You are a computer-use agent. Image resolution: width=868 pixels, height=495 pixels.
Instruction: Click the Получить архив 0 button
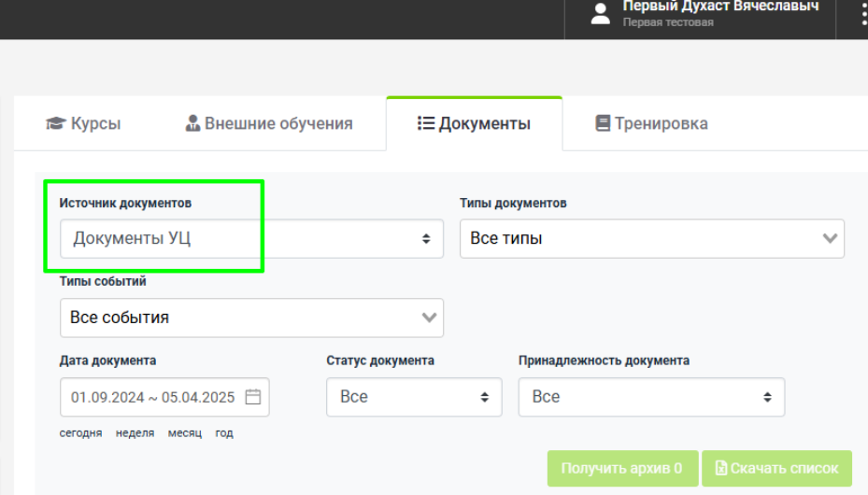(622, 468)
